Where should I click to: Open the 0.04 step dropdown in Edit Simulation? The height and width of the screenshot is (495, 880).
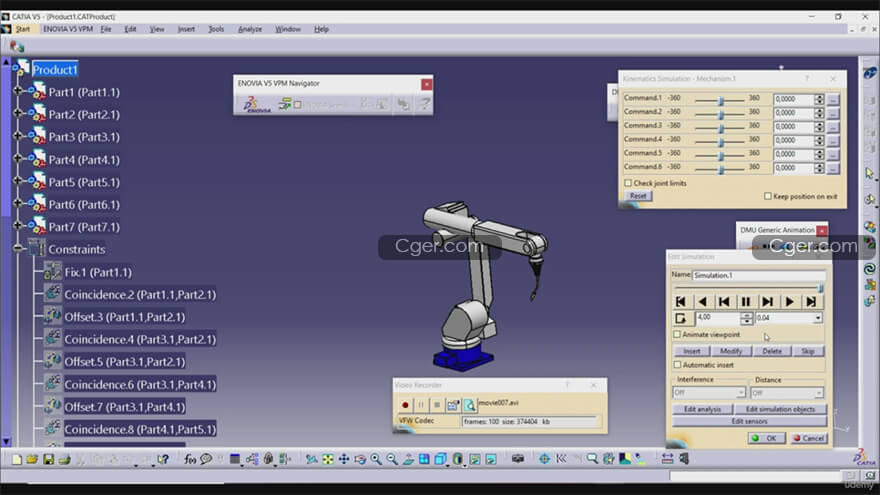click(x=818, y=318)
